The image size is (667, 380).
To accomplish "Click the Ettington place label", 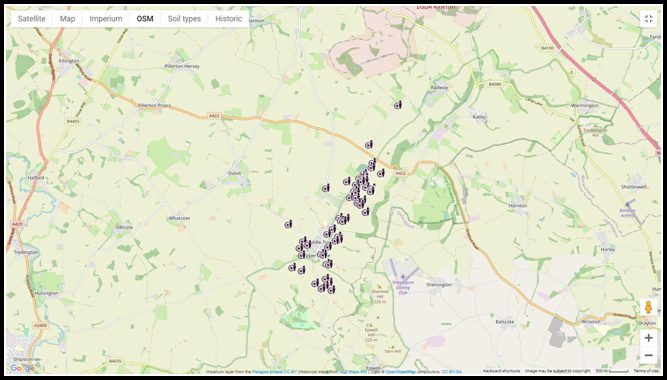I will click(x=70, y=61).
